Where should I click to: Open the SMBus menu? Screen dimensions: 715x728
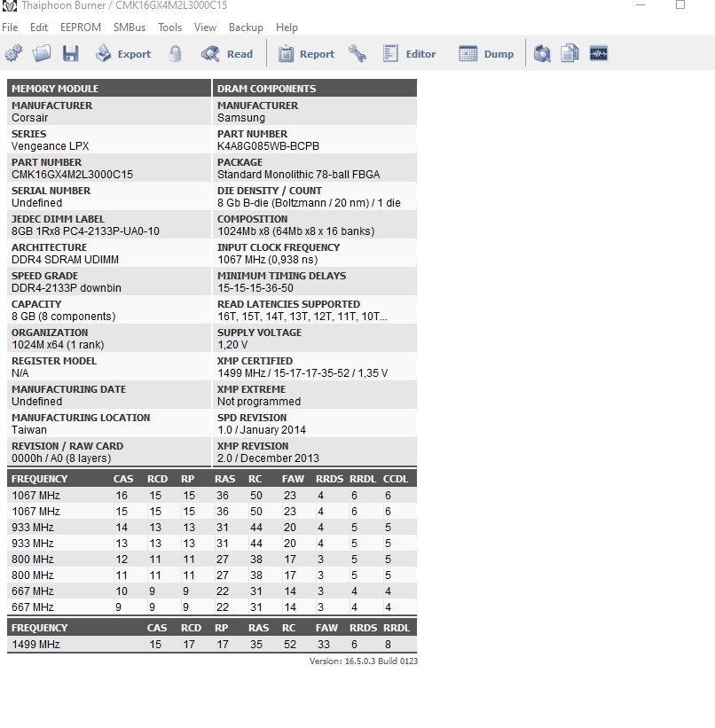pos(130,27)
